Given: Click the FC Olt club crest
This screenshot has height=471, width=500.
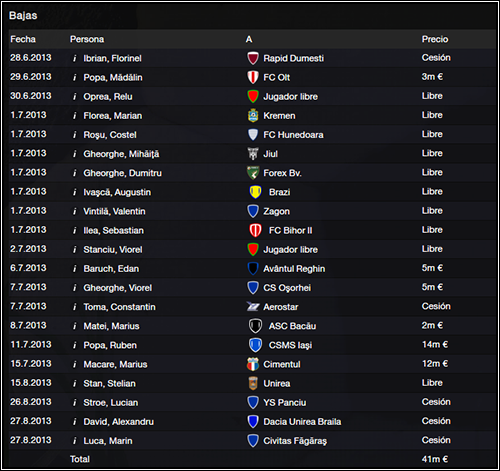Looking at the screenshot, I should [253, 77].
